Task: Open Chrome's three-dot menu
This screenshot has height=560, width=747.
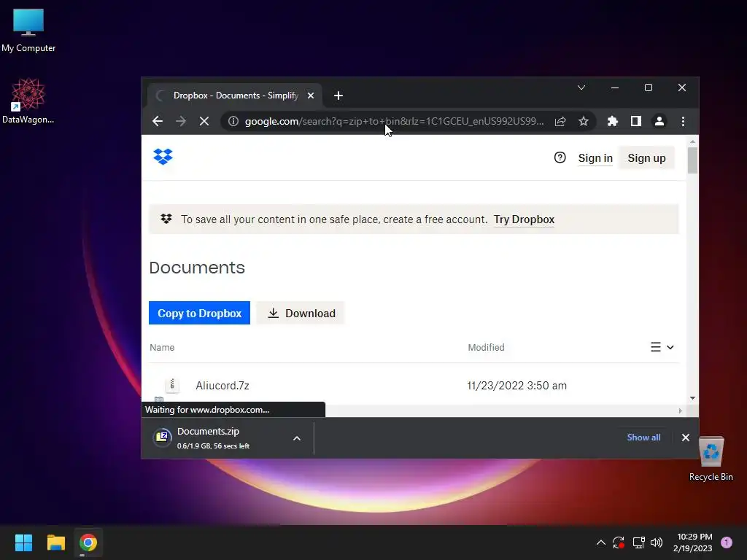Action: click(683, 122)
